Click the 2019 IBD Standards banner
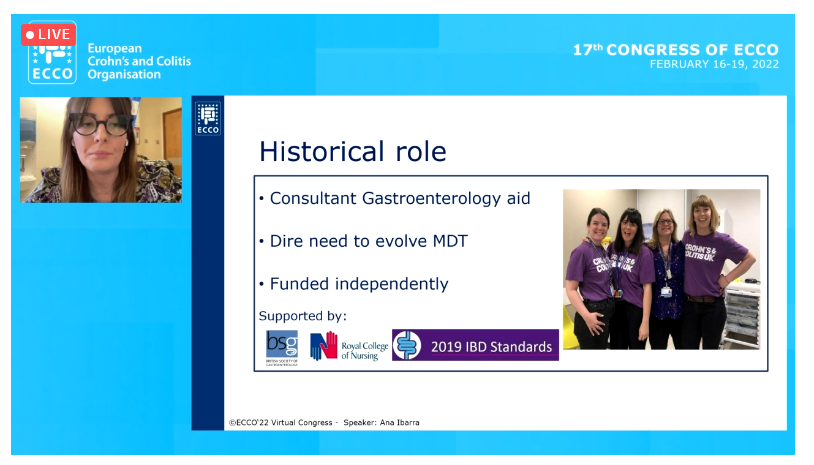This screenshot has width=814, height=465. pos(475,345)
